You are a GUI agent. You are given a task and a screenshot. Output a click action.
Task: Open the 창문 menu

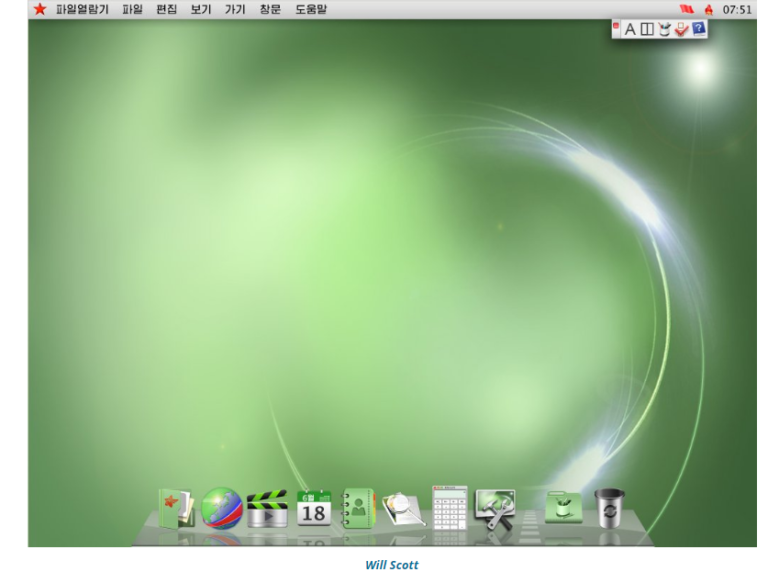click(270, 9)
